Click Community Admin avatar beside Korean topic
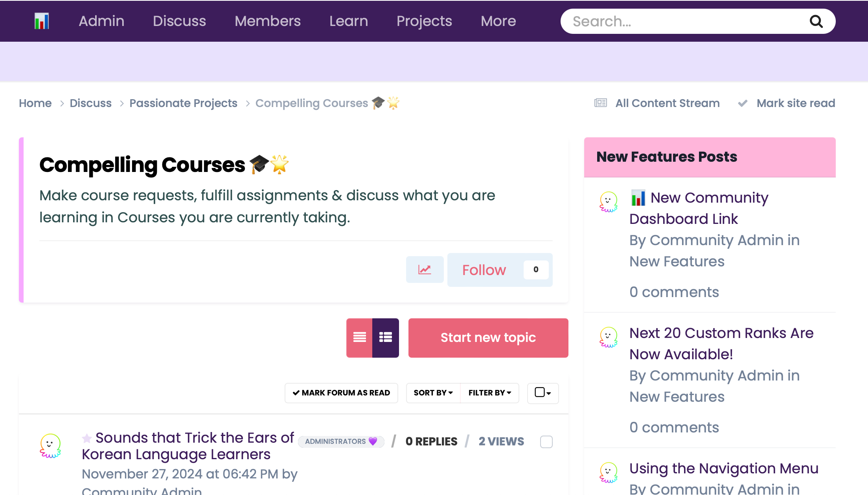 pyautogui.click(x=50, y=446)
